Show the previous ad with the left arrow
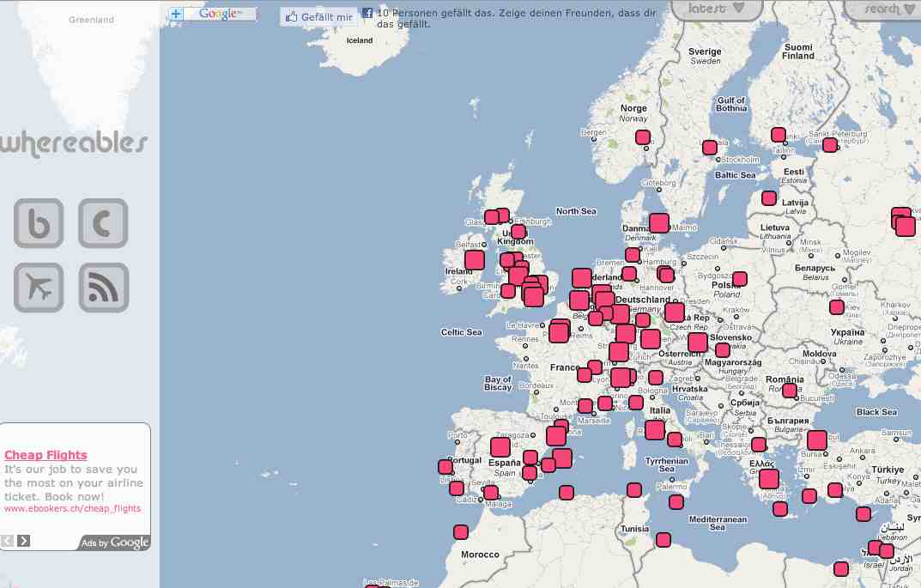This screenshot has width=921, height=588. (x=7, y=541)
